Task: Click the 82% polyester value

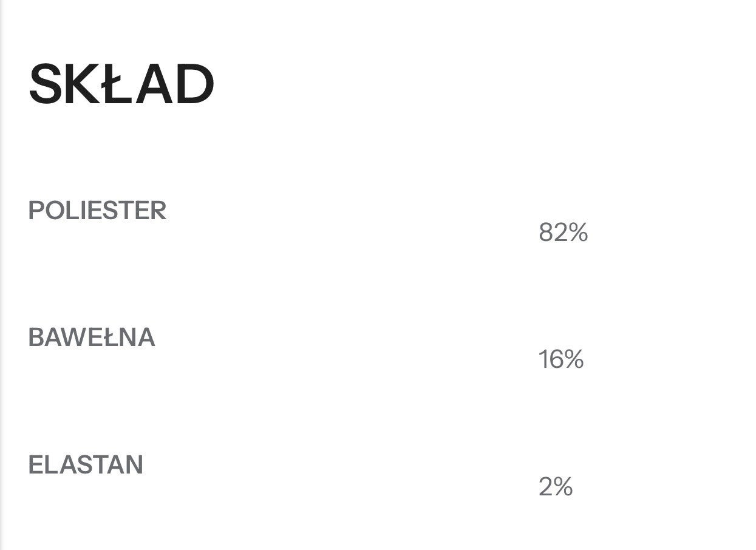Action: [563, 233]
